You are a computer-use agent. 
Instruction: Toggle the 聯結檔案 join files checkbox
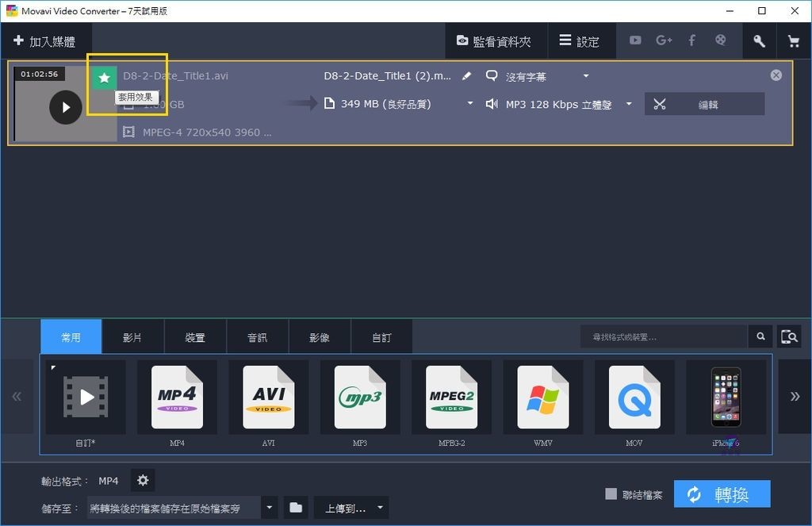point(611,494)
